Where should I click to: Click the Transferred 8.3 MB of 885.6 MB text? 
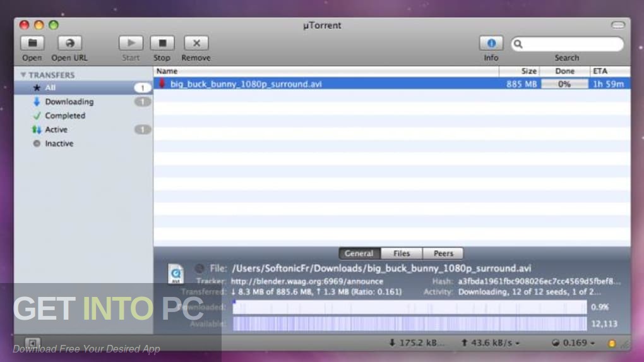click(316, 292)
